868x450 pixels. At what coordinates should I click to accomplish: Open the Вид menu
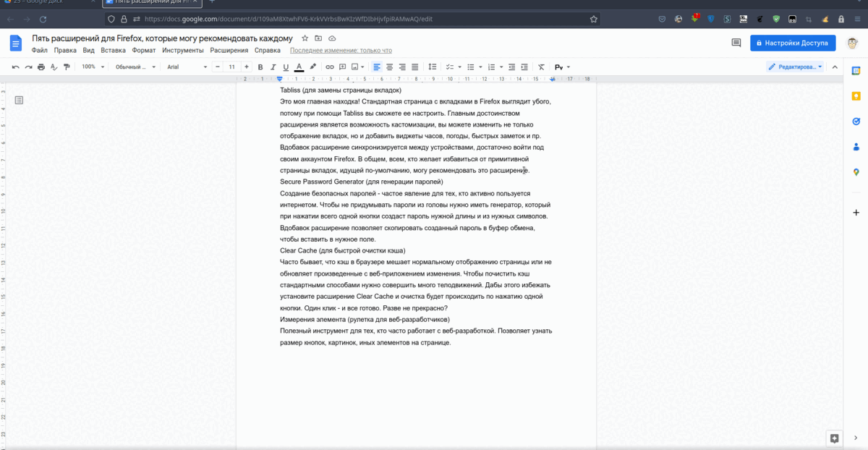pos(88,51)
